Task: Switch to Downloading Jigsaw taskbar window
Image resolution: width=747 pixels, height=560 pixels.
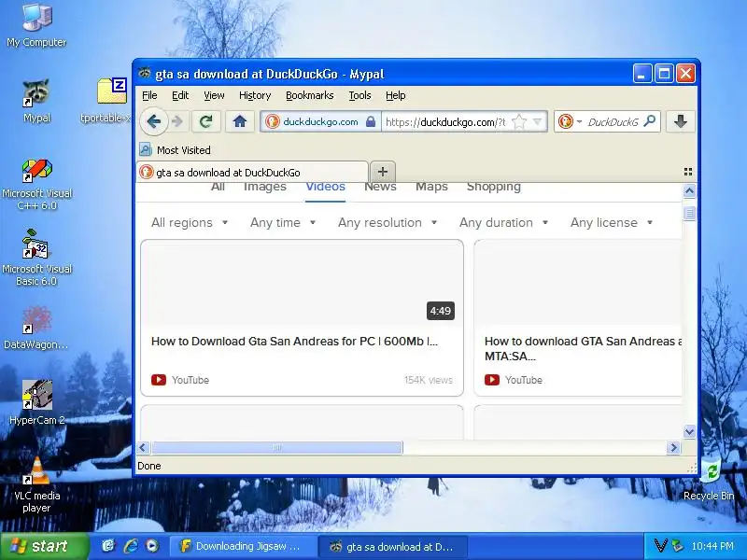Action: click(x=244, y=546)
